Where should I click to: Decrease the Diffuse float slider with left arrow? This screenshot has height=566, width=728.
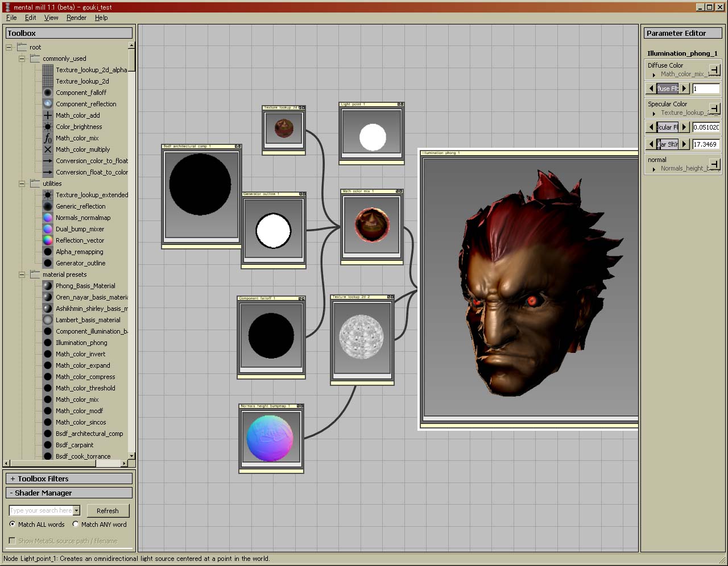[651, 89]
